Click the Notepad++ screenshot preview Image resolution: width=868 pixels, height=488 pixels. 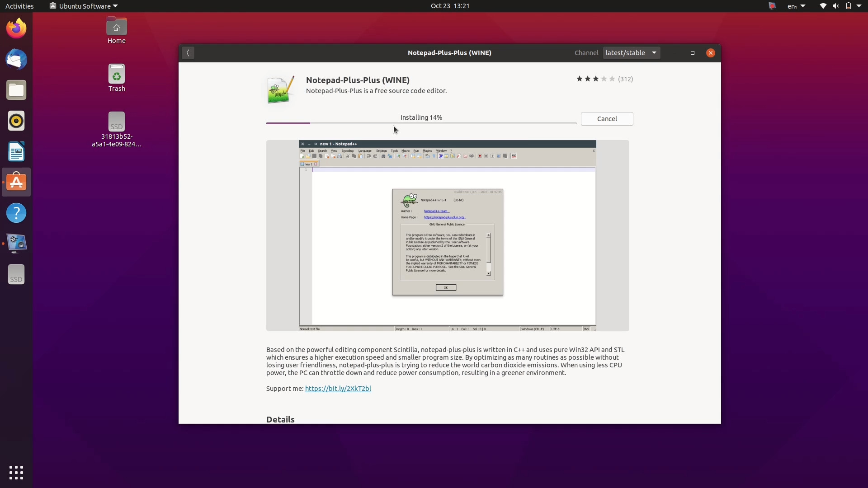447,235
